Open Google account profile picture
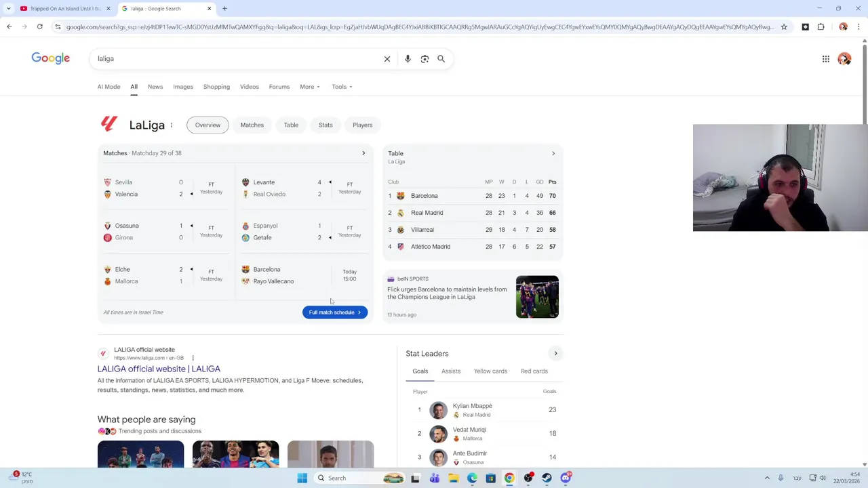Screen dimensions: 868x488 [844, 59]
